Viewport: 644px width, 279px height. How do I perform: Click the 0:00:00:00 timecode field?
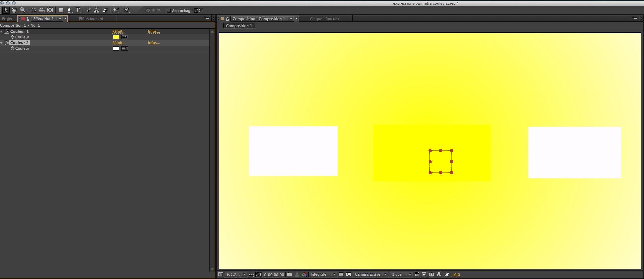(274, 275)
